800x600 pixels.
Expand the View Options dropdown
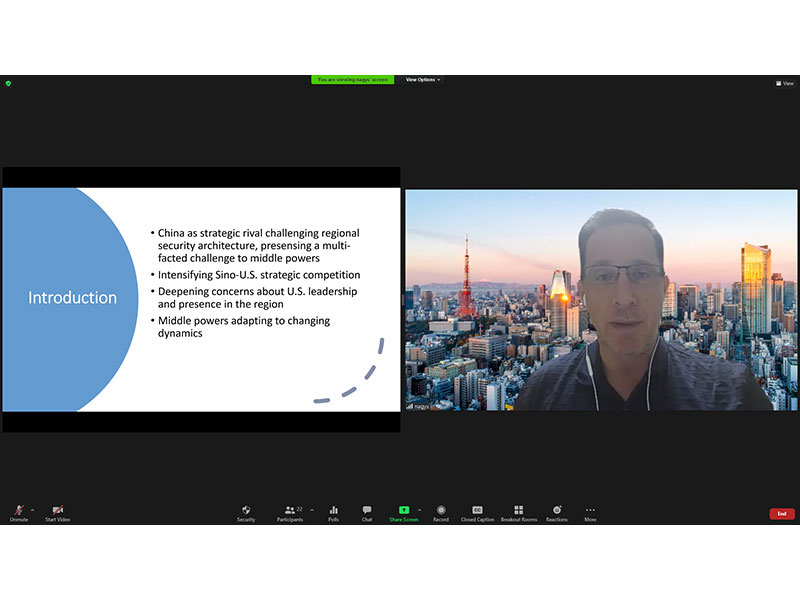click(x=423, y=79)
